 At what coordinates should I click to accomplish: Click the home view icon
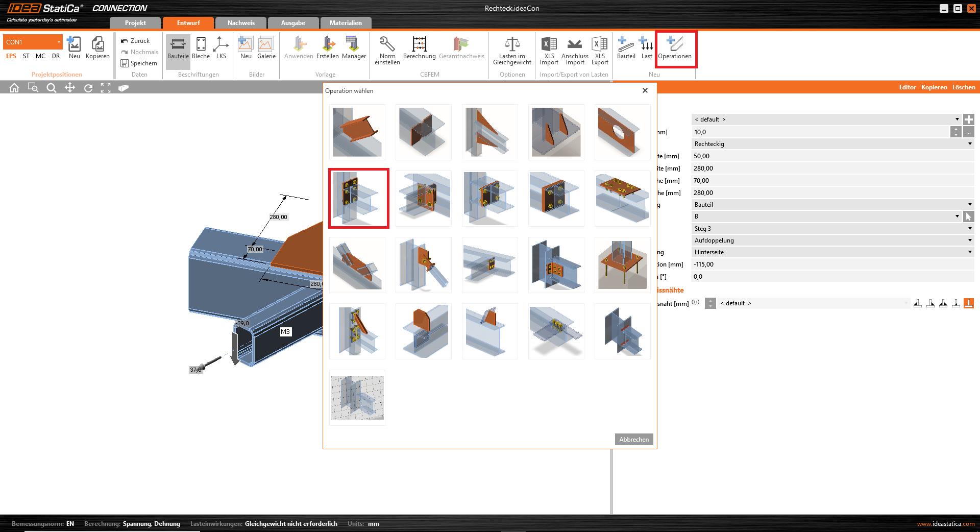point(14,88)
